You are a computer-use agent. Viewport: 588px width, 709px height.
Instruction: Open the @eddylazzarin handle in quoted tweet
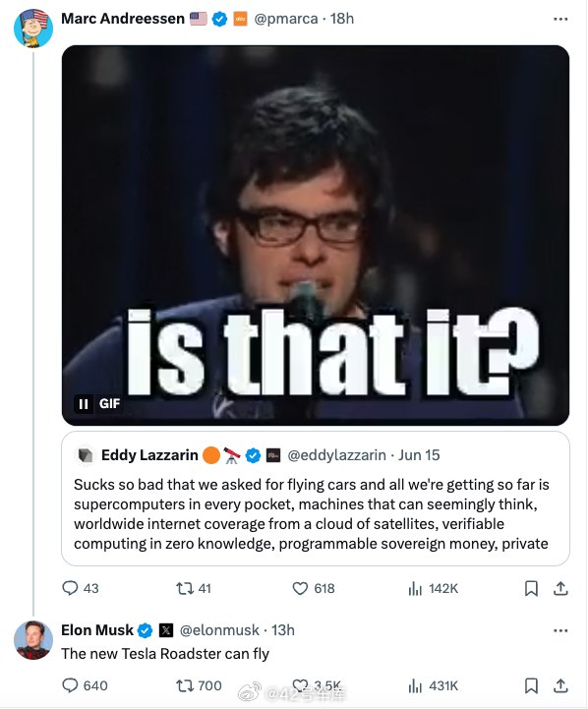pos(336,455)
